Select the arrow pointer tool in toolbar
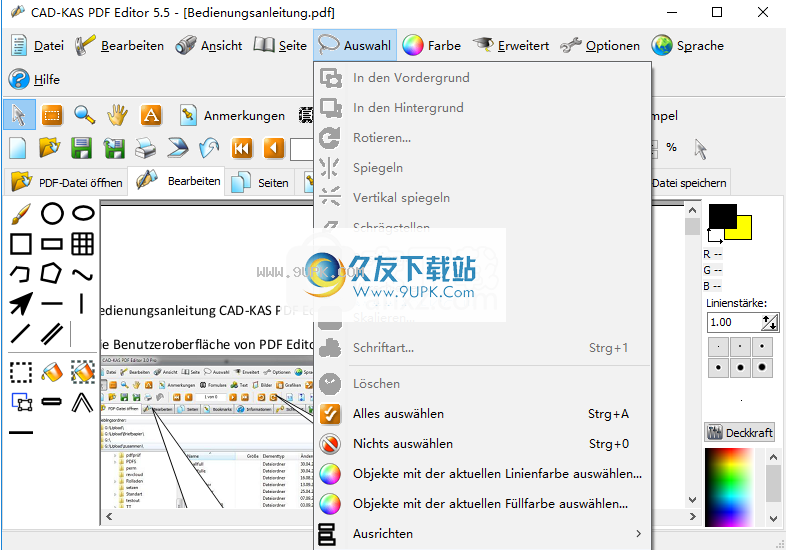This screenshot has height=550, width=786. [19, 115]
